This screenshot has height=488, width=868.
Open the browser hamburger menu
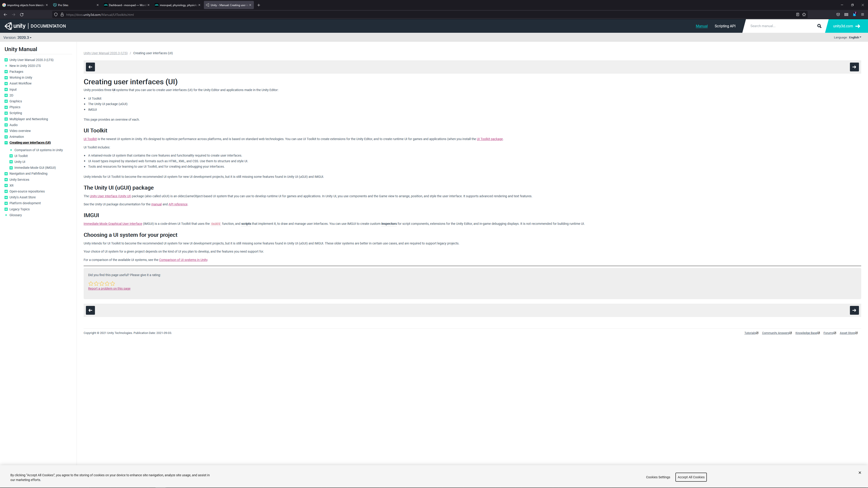(x=863, y=14)
